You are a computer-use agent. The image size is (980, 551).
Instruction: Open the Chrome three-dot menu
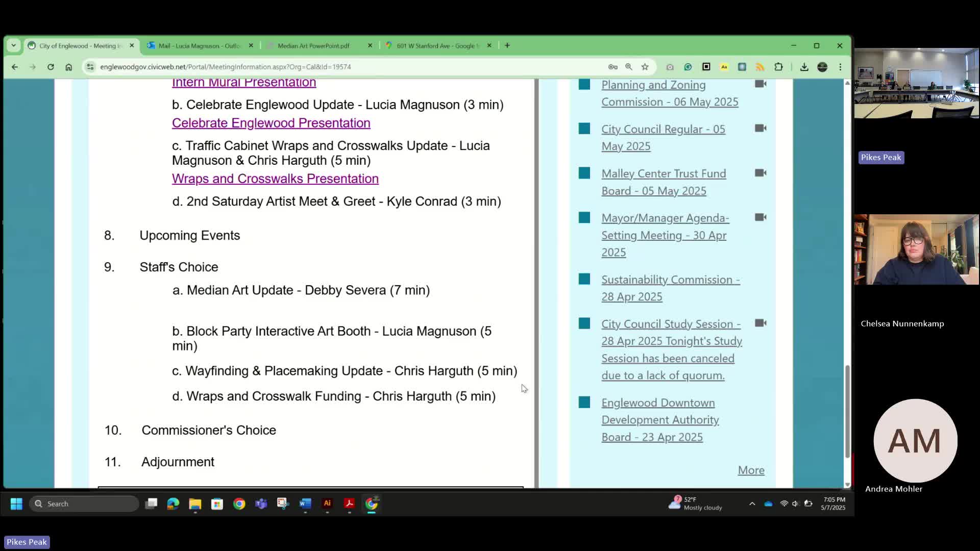[x=840, y=67]
